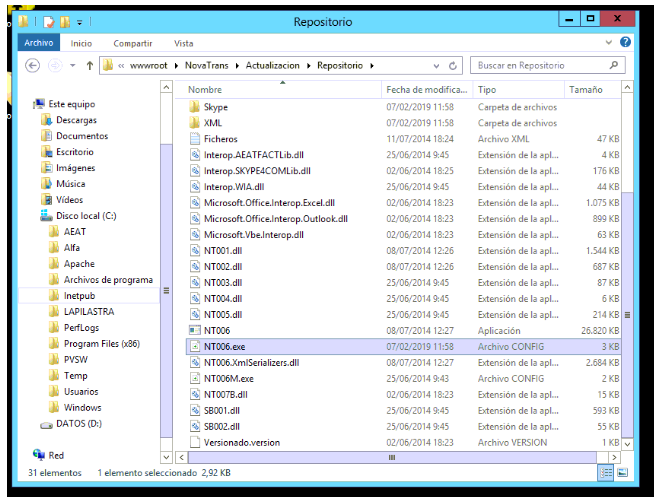
Task: Go up one folder level
Action: point(90,66)
